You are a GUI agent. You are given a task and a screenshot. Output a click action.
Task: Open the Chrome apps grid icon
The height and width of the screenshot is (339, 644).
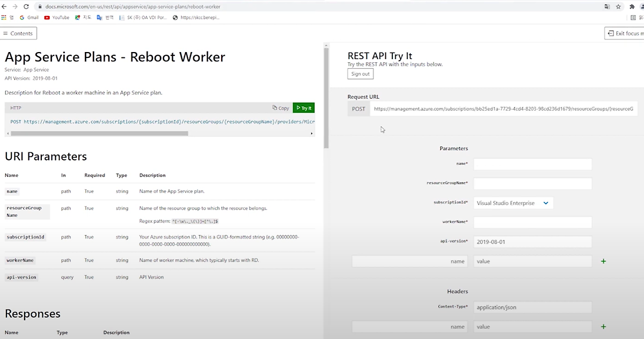(4, 17)
